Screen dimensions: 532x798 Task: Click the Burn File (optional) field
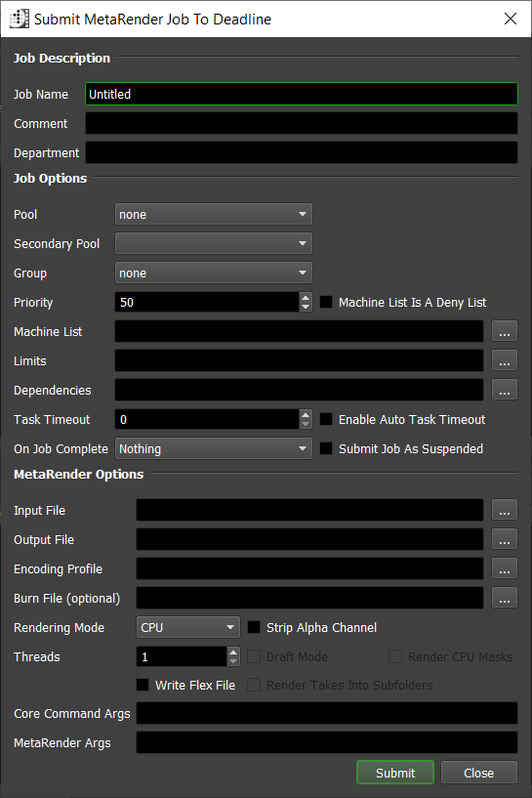coord(309,598)
